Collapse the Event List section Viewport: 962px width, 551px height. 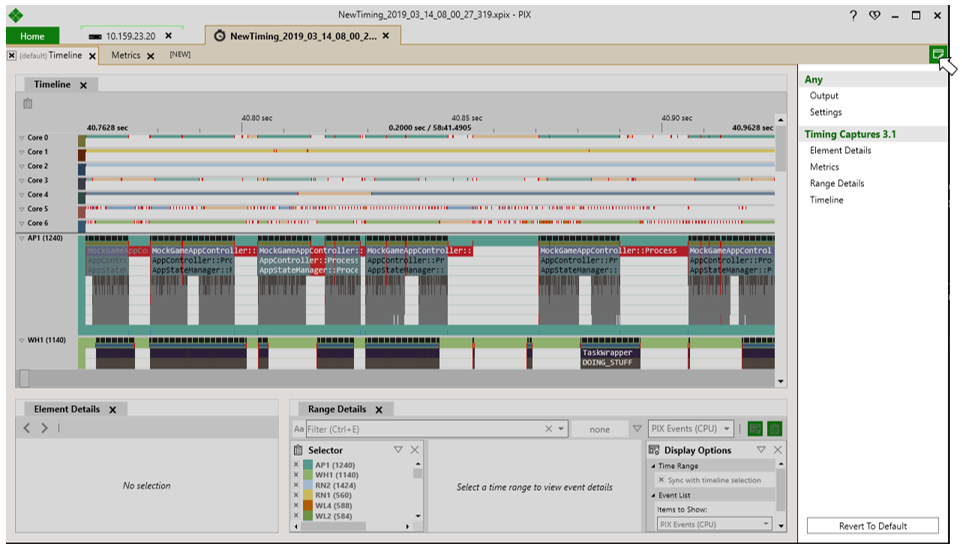[653, 495]
